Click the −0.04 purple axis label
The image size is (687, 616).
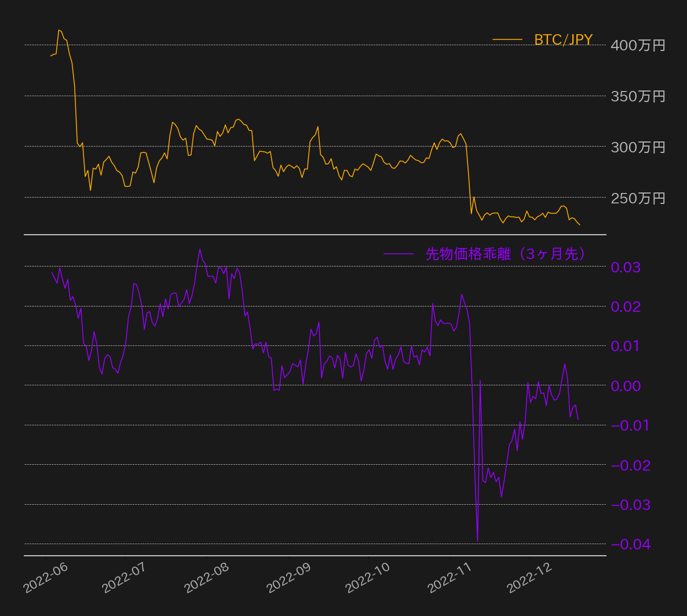(630, 544)
